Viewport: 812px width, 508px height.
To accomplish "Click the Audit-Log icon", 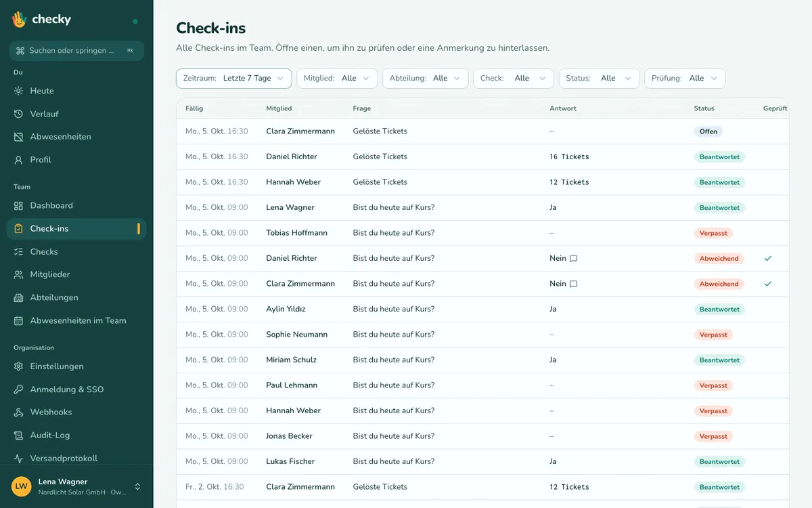I will (18, 435).
